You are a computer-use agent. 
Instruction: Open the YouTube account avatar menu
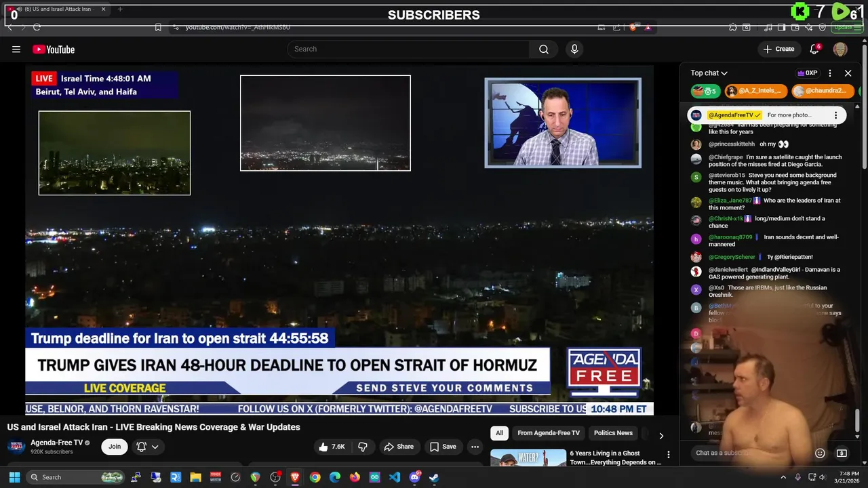pos(840,49)
